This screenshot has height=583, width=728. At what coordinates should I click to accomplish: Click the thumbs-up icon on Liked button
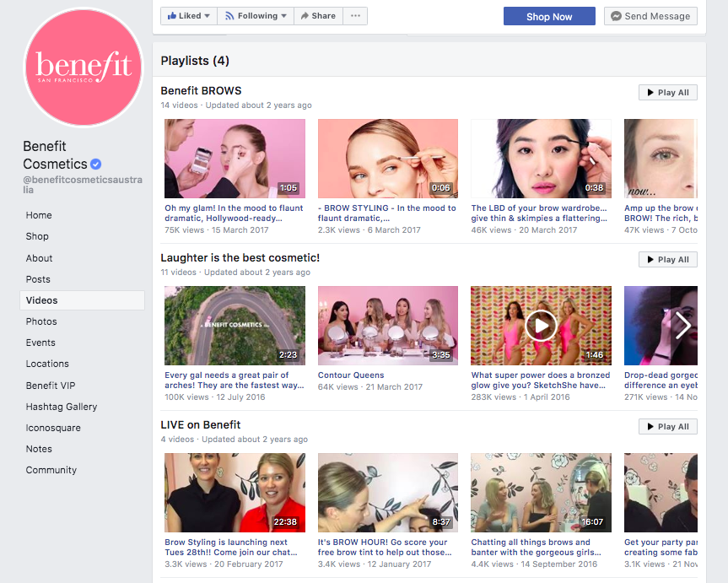pyautogui.click(x=172, y=16)
